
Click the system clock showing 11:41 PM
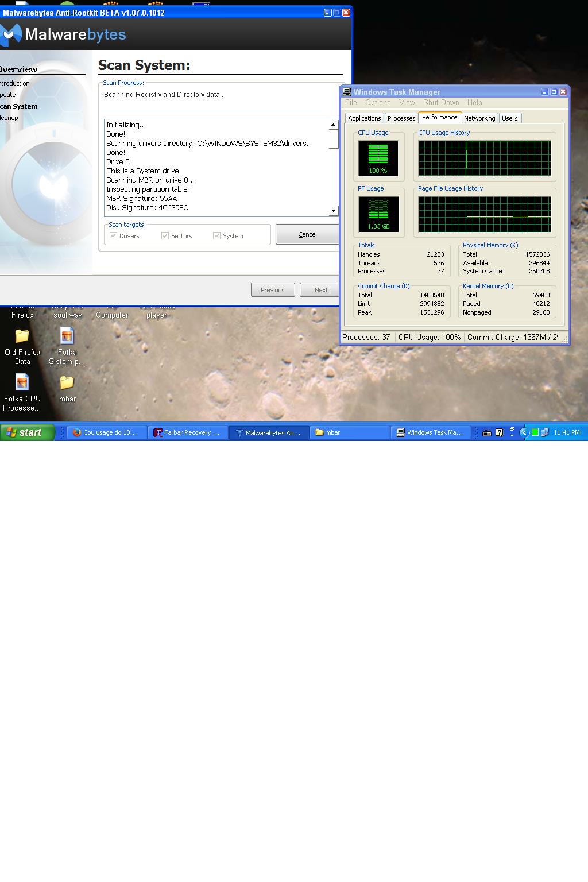[567, 432]
